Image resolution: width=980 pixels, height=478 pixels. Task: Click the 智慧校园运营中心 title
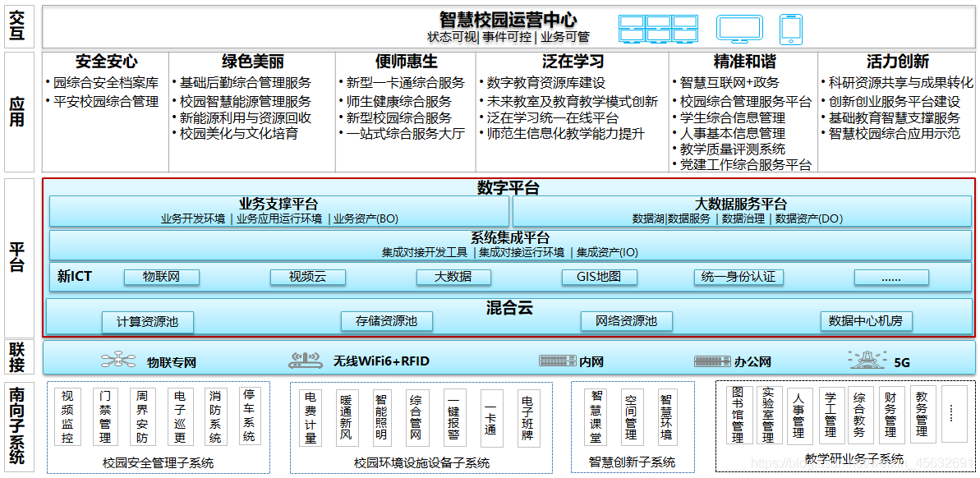click(508, 20)
